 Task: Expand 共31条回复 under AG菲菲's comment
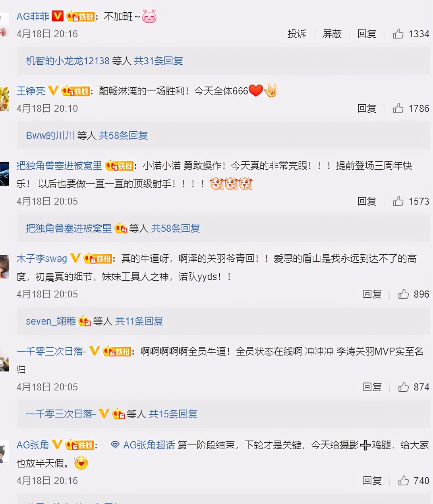pos(158,61)
